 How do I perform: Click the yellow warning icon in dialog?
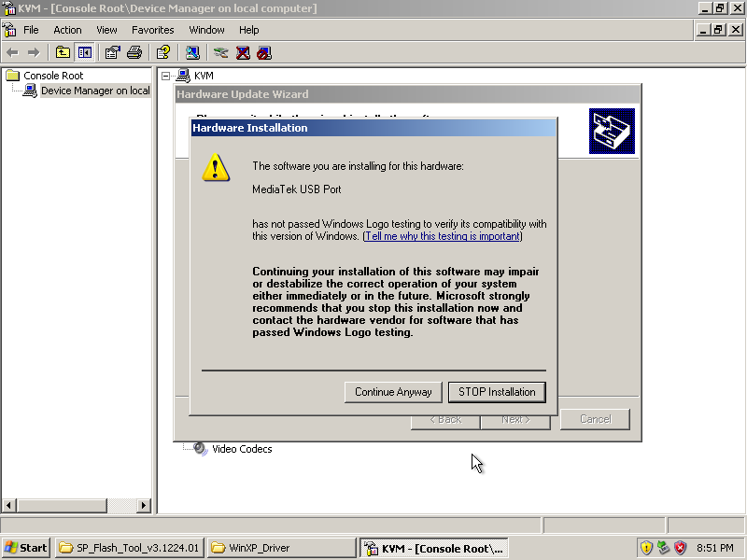pyautogui.click(x=216, y=167)
